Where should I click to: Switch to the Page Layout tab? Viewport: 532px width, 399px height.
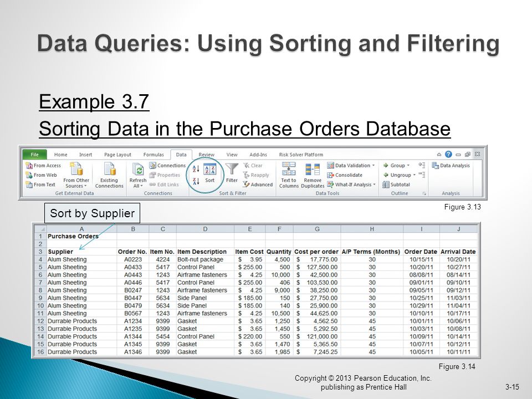point(117,155)
